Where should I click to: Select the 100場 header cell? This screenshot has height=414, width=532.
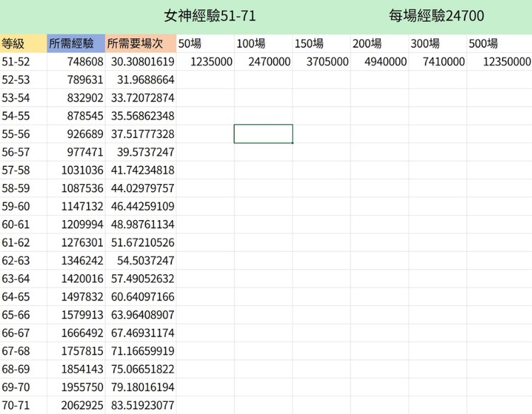click(x=263, y=43)
